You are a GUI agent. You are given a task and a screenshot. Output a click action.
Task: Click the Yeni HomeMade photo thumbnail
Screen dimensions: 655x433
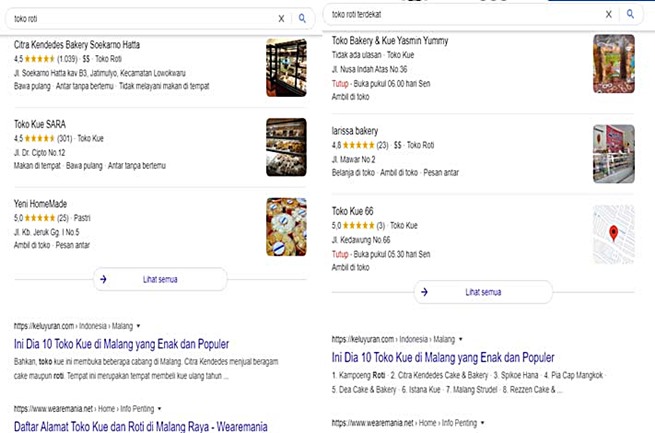[286, 227]
